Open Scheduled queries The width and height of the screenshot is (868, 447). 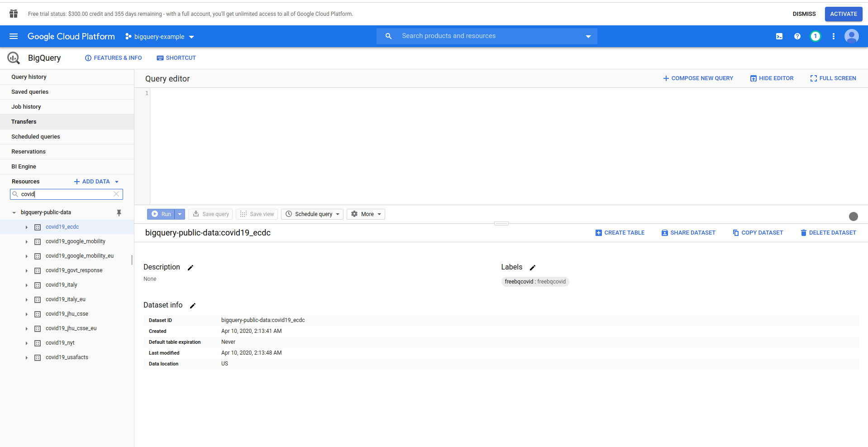tap(67, 137)
